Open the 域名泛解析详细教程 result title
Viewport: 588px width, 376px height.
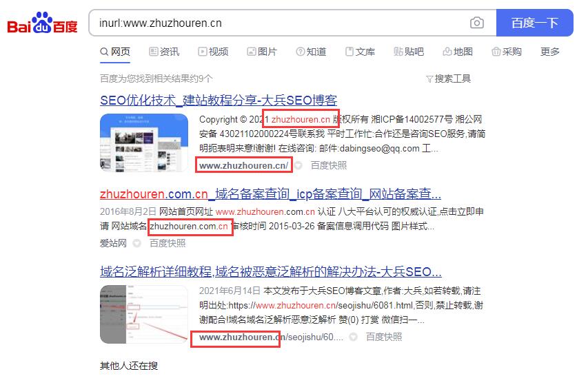pos(271,271)
